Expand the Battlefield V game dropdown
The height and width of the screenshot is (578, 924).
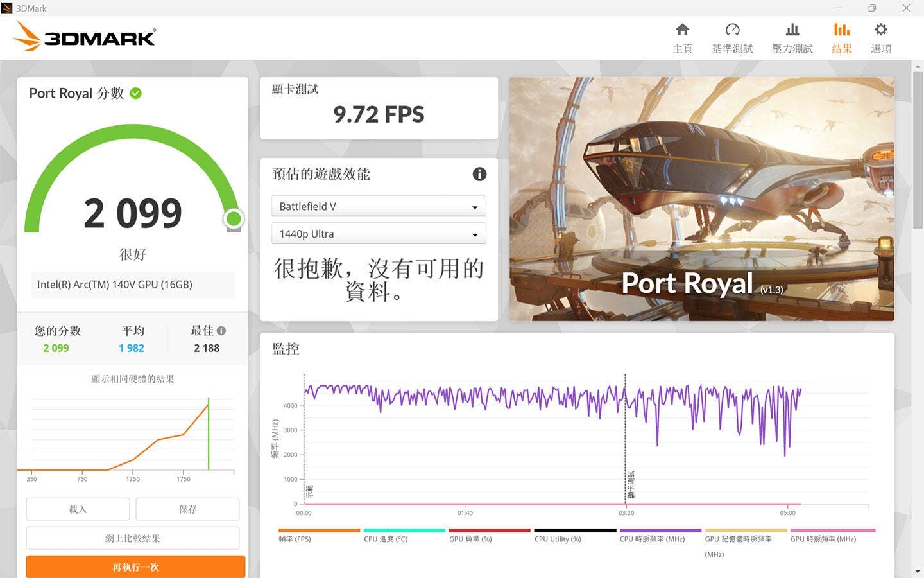tap(379, 206)
